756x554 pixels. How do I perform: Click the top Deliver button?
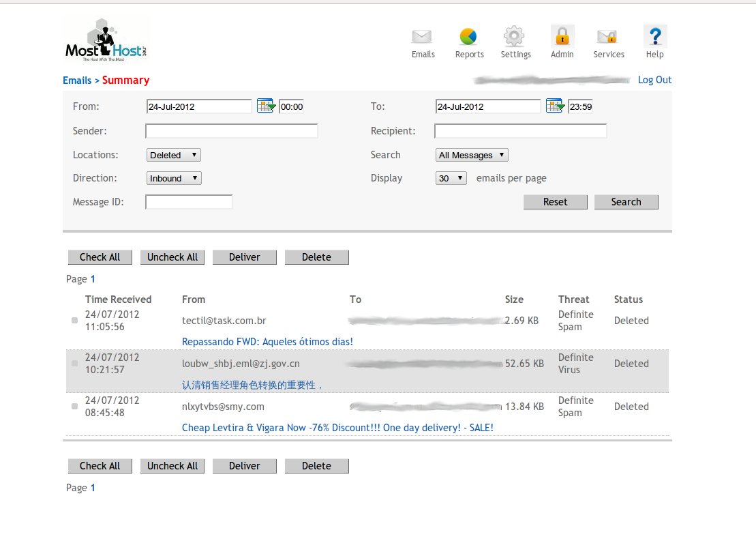tap(245, 257)
